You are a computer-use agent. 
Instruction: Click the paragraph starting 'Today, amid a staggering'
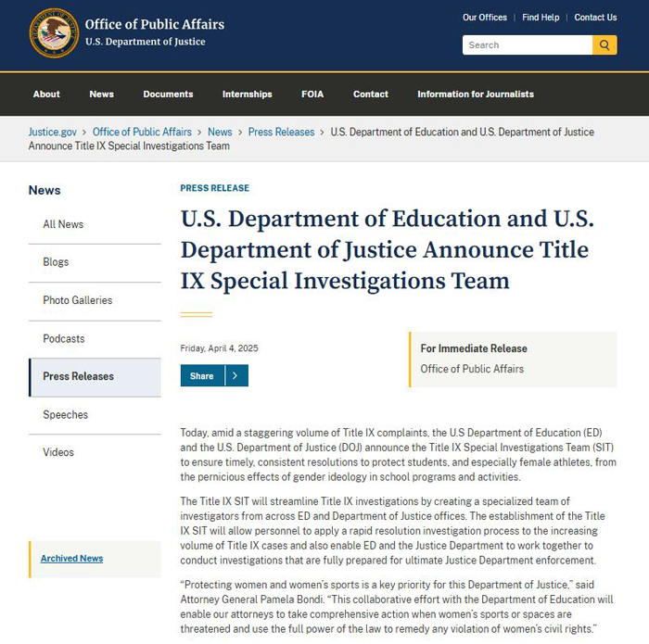[398, 455]
